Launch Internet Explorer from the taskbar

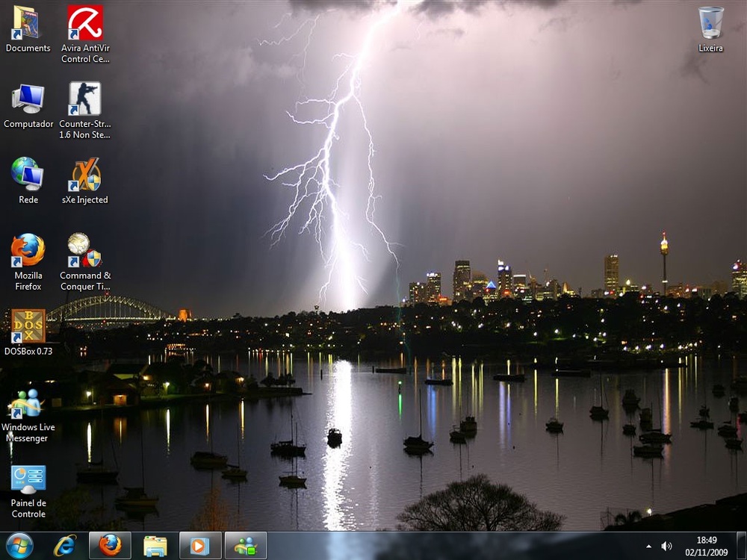coord(65,546)
